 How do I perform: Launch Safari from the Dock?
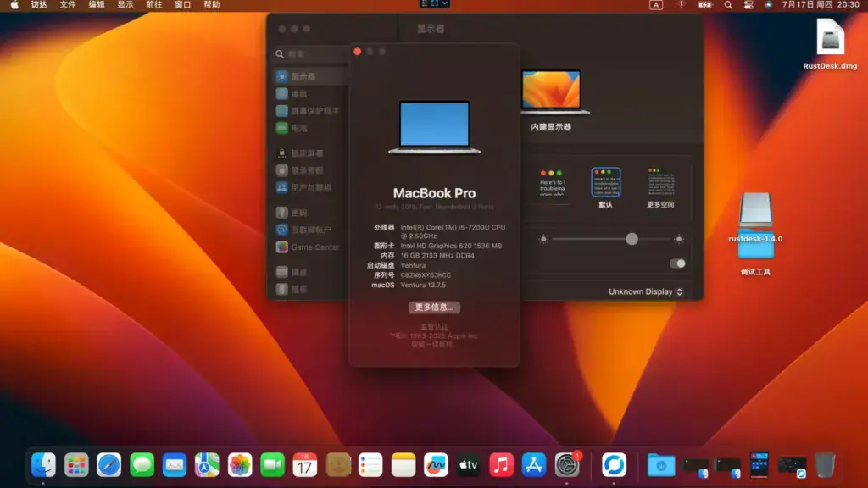pyautogui.click(x=108, y=465)
